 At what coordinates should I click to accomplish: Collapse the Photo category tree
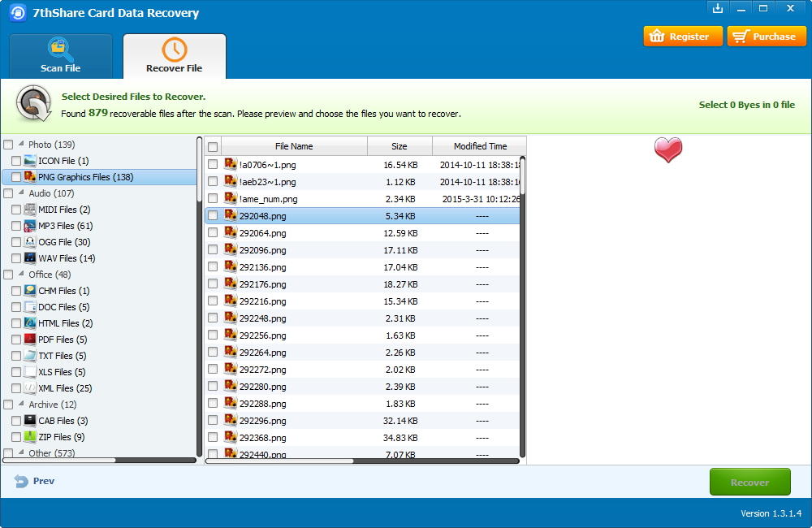[x=21, y=144]
